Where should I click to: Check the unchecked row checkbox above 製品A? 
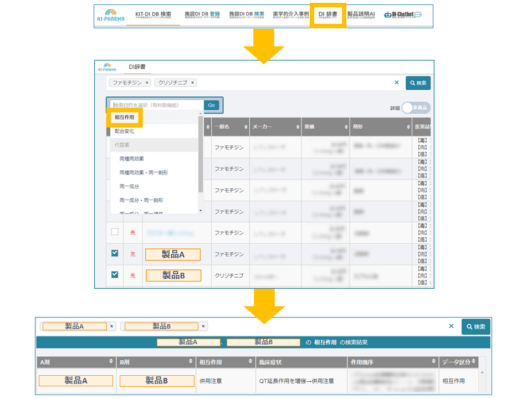tap(115, 232)
